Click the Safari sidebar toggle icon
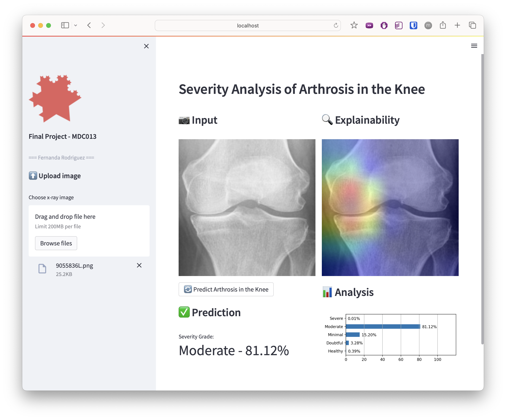 tap(65, 25)
